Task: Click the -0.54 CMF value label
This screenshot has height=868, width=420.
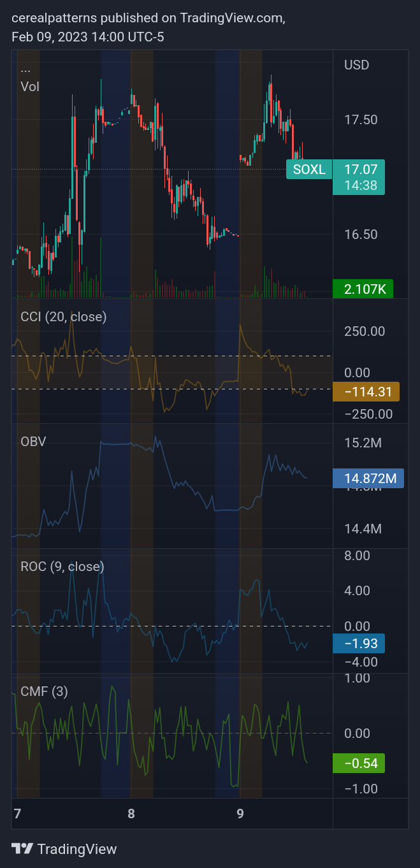Action: (359, 763)
